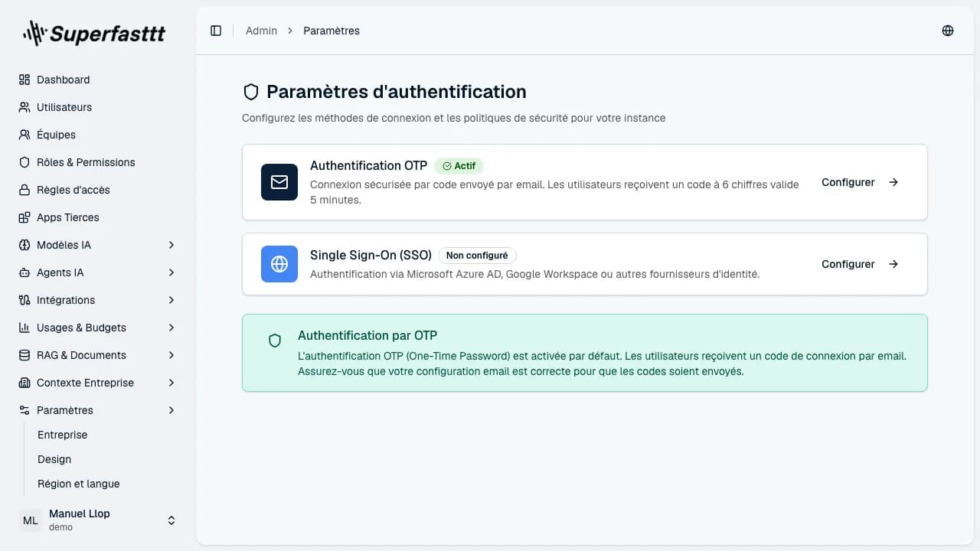Expand the Contexte Entreprise chevron
Image resolution: width=980 pixels, height=551 pixels.
171,383
